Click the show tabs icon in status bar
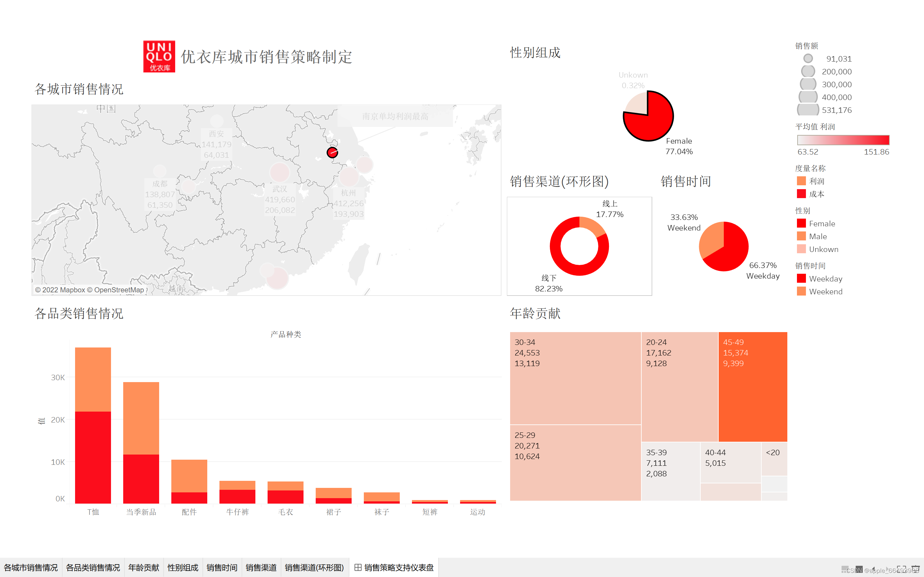924x577 pixels. (859, 569)
